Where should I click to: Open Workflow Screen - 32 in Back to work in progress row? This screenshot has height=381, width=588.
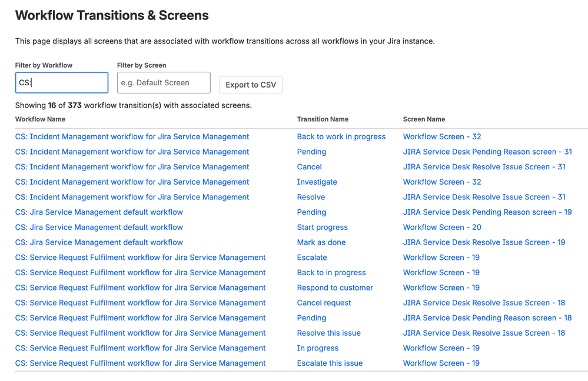442,137
